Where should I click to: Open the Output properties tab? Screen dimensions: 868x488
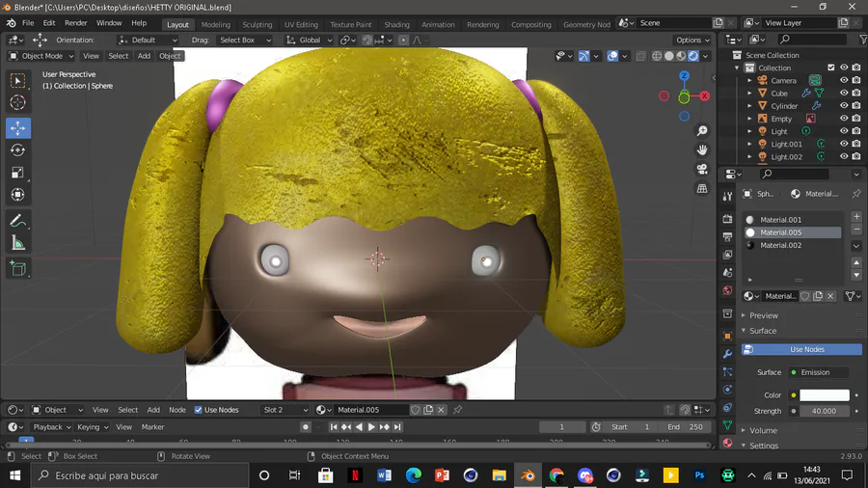[727, 237]
